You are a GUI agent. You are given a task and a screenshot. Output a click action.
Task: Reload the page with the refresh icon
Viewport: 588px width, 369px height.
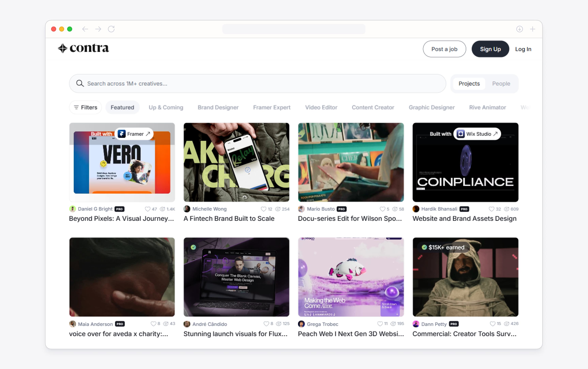click(x=111, y=29)
